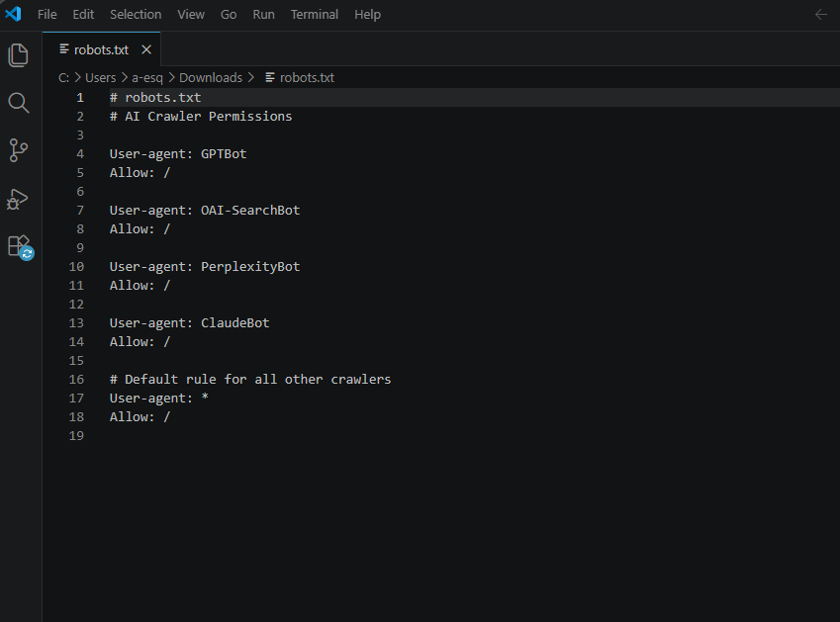The image size is (840, 622).
Task: Open the View menu
Action: click(x=191, y=15)
